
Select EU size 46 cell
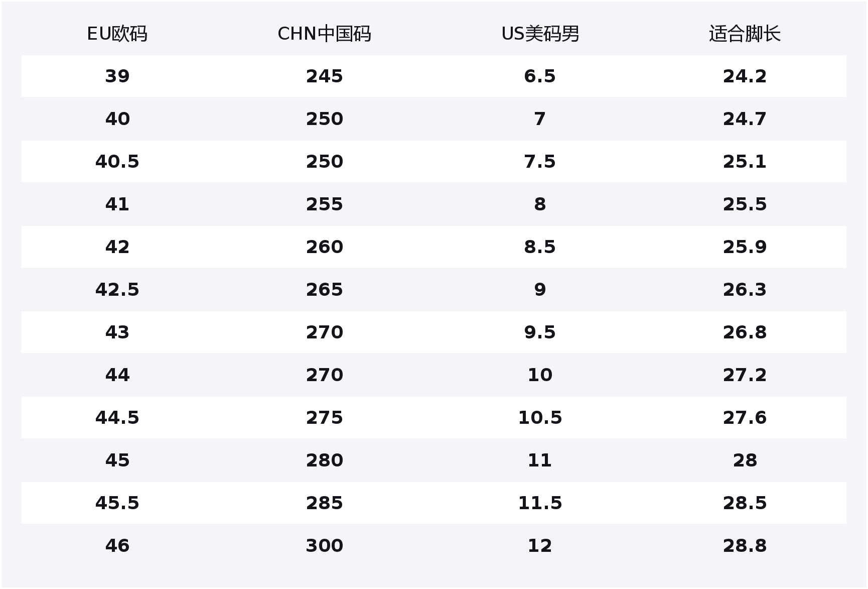click(x=117, y=546)
